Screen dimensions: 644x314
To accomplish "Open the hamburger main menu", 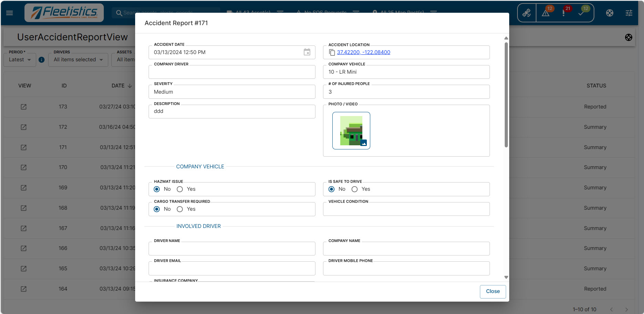I will [x=10, y=13].
